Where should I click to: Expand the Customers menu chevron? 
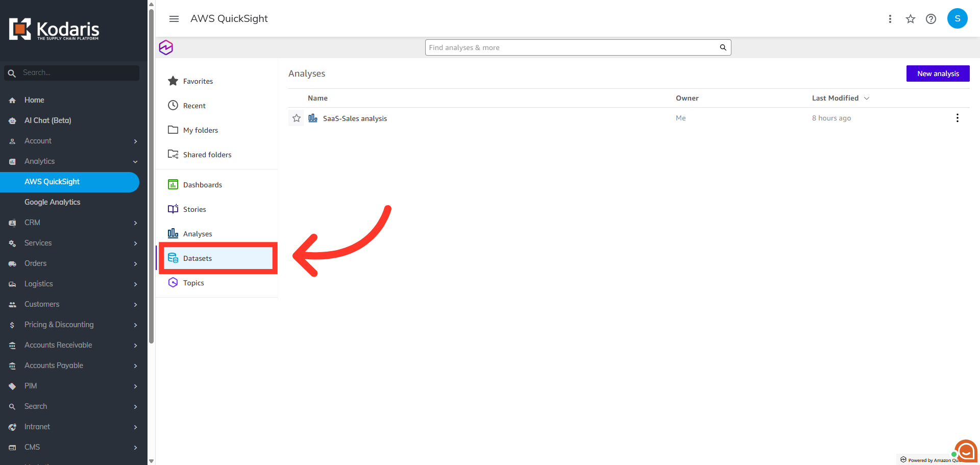(x=135, y=305)
